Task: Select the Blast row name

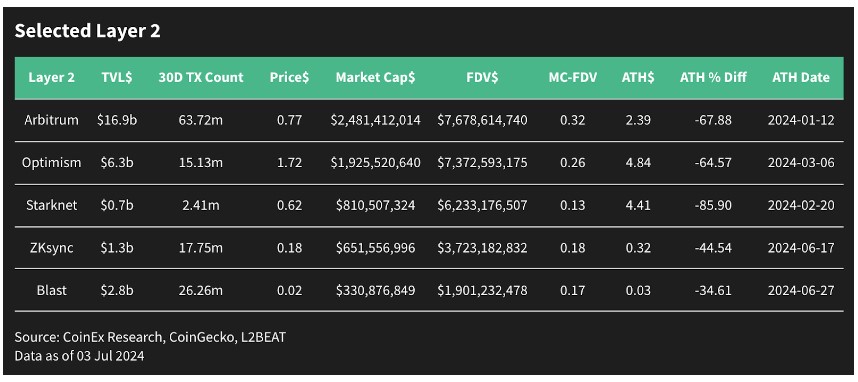Action: 51,290
